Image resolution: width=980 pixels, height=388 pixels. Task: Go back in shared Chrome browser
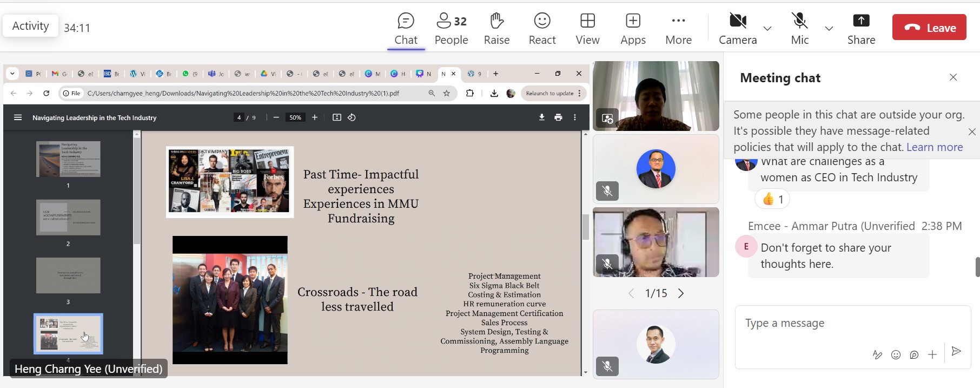pyautogui.click(x=14, y=93)
